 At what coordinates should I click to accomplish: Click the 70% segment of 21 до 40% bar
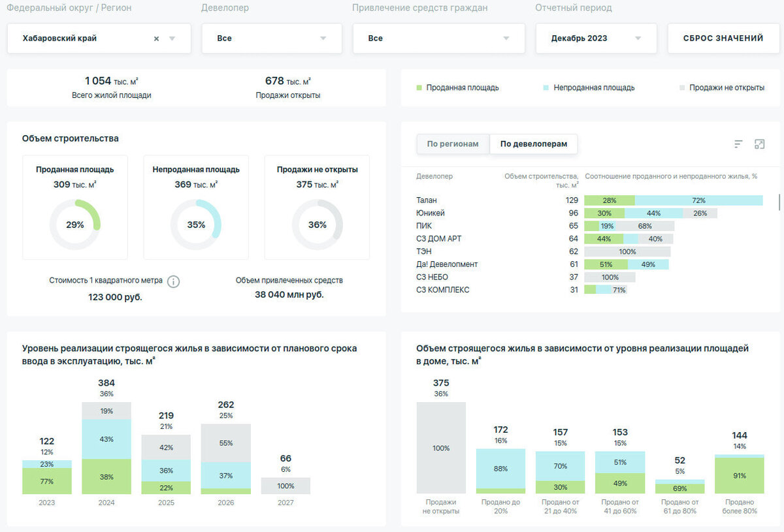click(x=560, y=466)
